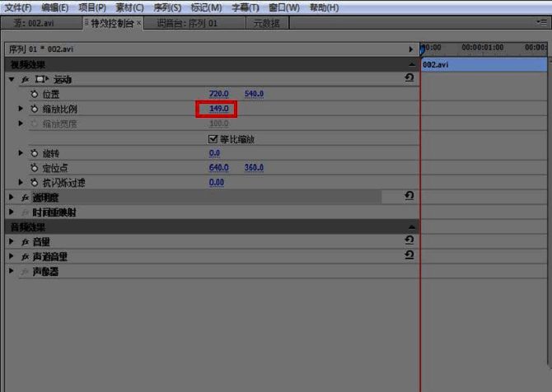Viewport: 552px width, 392px height.
Task: Reset the 音量 effect
Action: (x=409, y=240)
